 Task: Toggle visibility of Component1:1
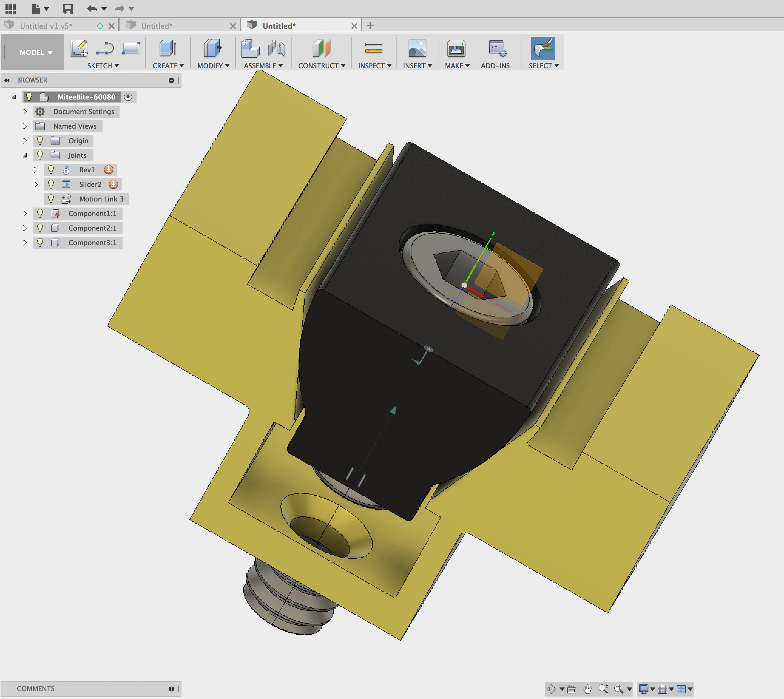tap(41, 214)
